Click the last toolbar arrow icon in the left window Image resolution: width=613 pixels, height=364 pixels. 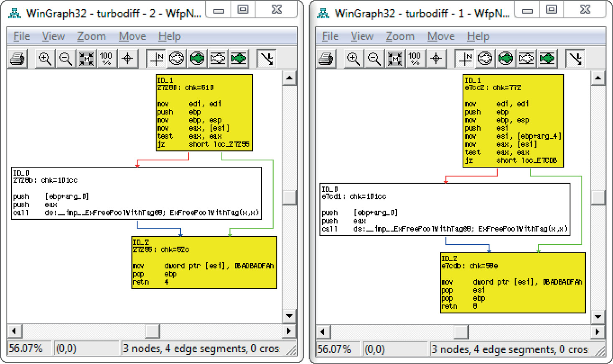click(267, 59)
